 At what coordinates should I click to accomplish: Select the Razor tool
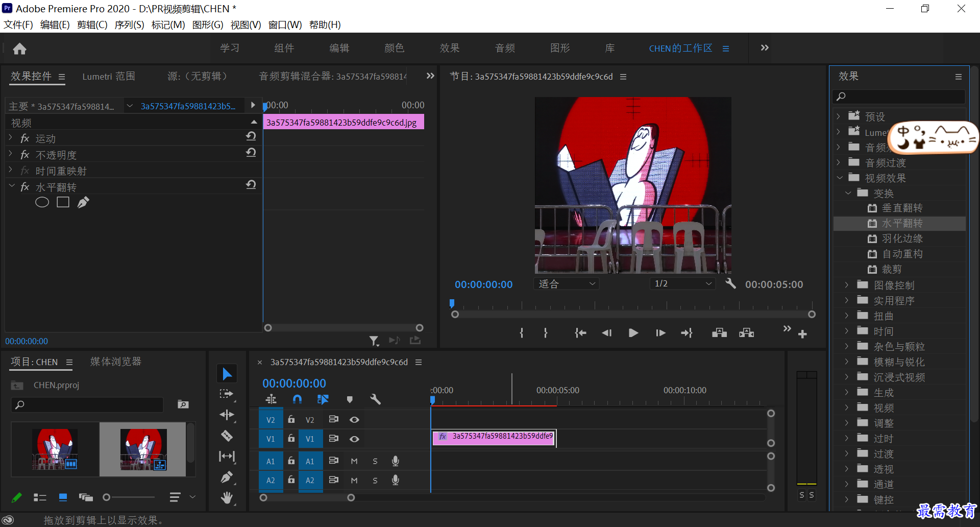point(227,436)
